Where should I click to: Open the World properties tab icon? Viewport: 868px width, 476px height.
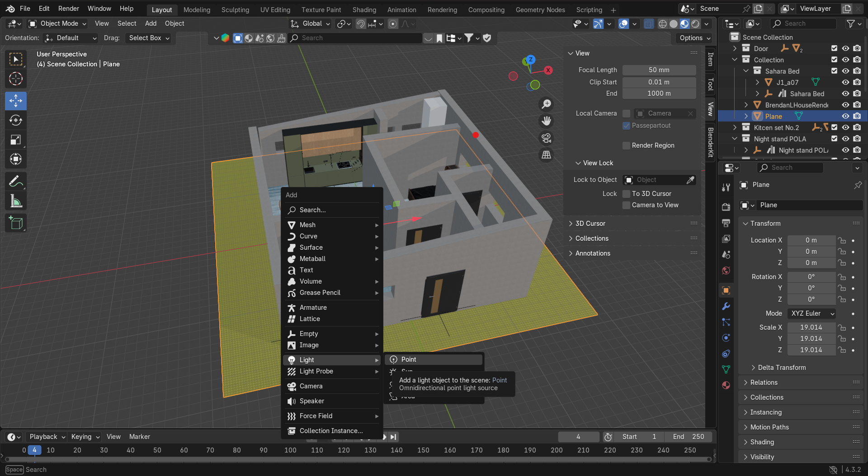click(x=726, y=271)
